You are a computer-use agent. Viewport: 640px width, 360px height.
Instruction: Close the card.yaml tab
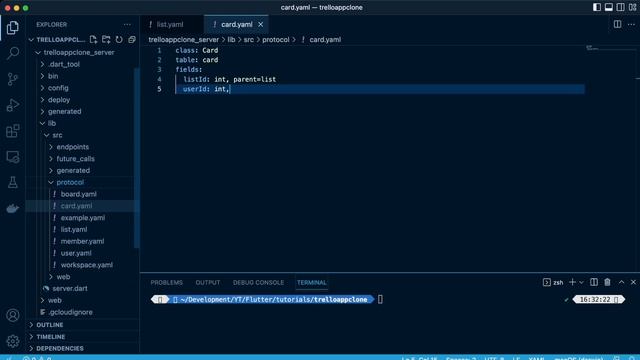click(260, 24)
